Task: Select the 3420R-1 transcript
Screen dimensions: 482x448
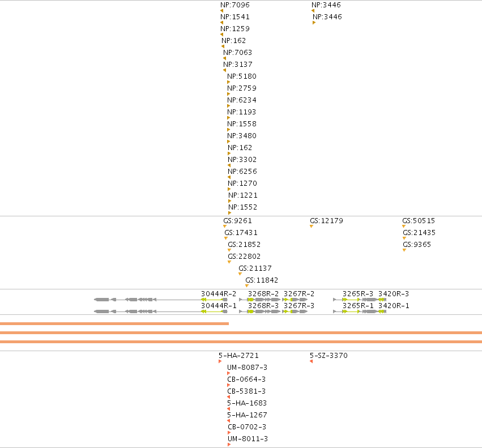Action: pyautogui.click(x=394, y=306)
